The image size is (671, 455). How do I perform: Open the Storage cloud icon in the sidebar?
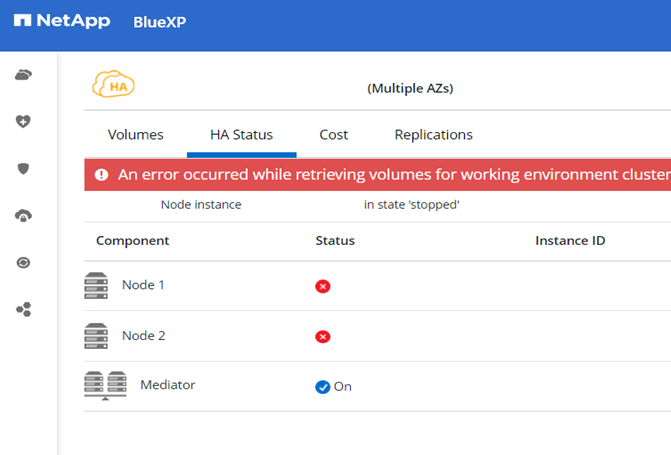pyautogui.click(x=24, y=75)
